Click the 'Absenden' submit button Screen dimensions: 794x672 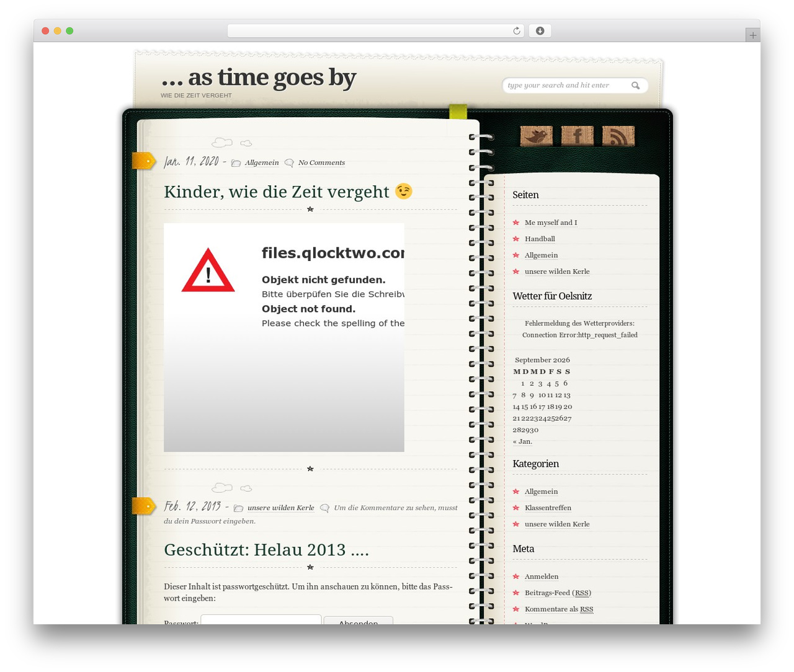[x=359, y=621]
